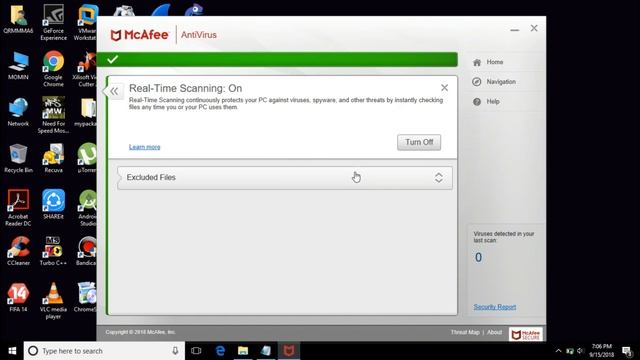The width and height of the screenshot is (640, 360).
Task: Click the Navigation compass icon
Action: point(477,82)
